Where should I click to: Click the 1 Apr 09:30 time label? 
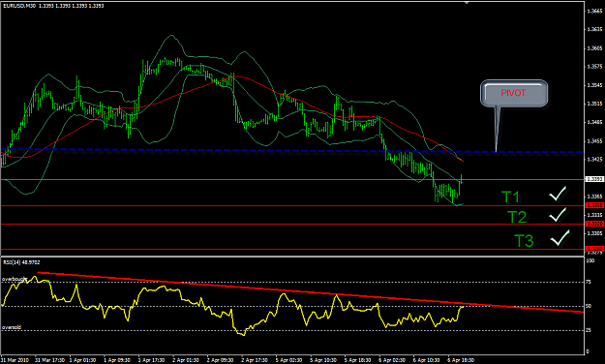pyautogui.click(x=117, y=360)
